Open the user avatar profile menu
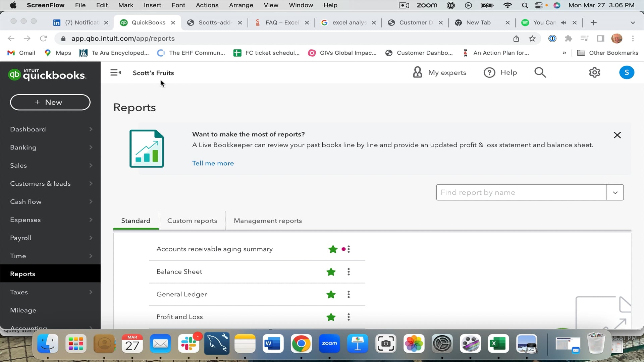This screenshot has width=644, height=362. click(627, 72)
